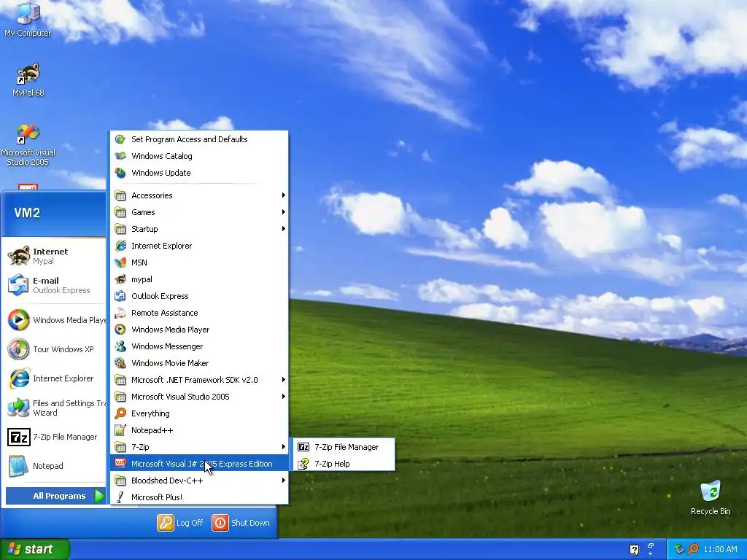Click the MSN butterfly icon
This screenshot has height=560, width=747.
120,262
